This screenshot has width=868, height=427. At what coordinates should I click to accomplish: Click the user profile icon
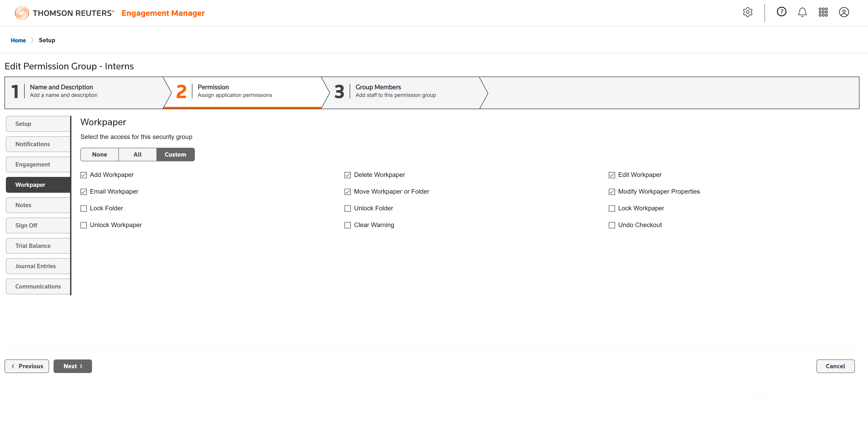[x=844, y=12]
